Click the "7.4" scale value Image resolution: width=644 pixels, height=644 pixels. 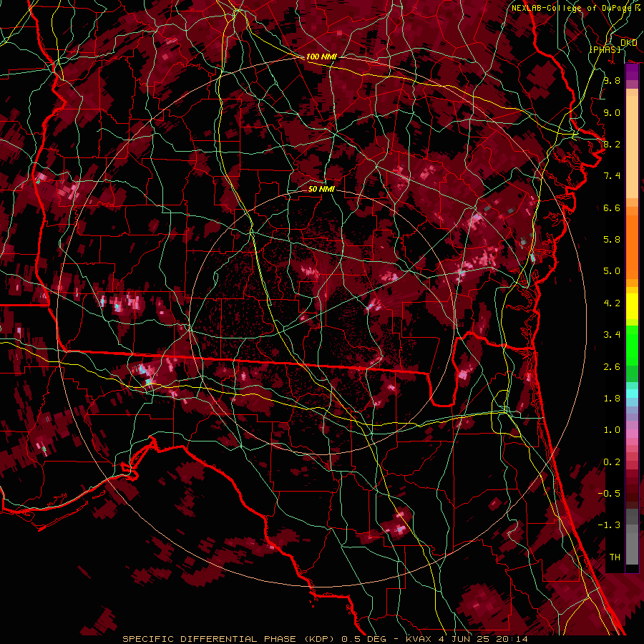click(612, 176)
